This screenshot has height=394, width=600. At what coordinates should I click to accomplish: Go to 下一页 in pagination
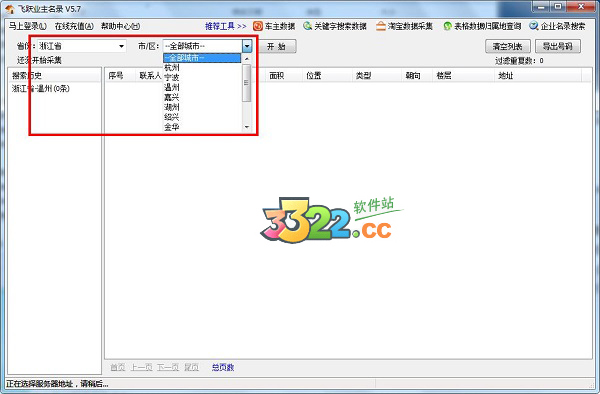[x=168, y=367]
